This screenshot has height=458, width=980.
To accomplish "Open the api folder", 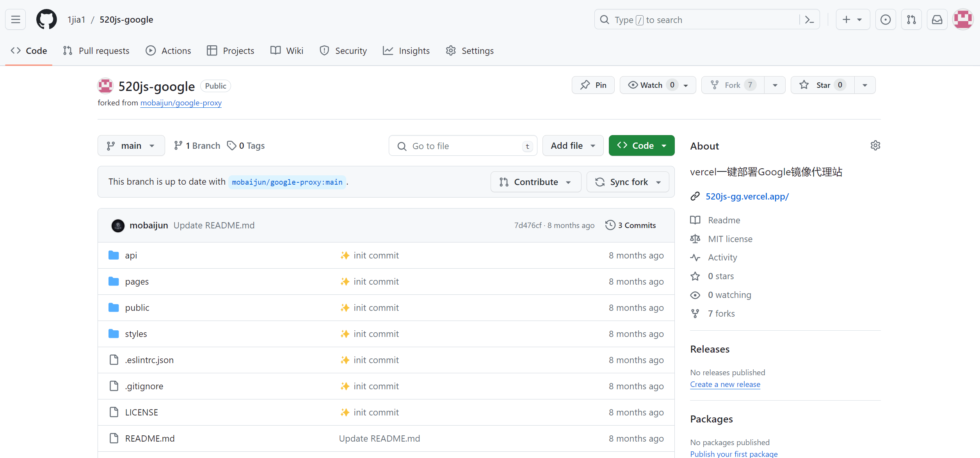I will 131,255.
